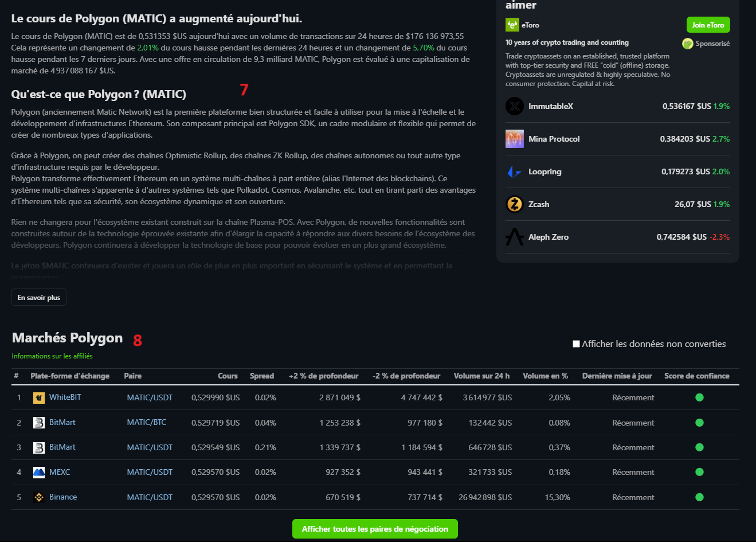Click the 'Score de confiance' column header
The width and height of the screenshot is (756, 542).
tap(696, 376)
